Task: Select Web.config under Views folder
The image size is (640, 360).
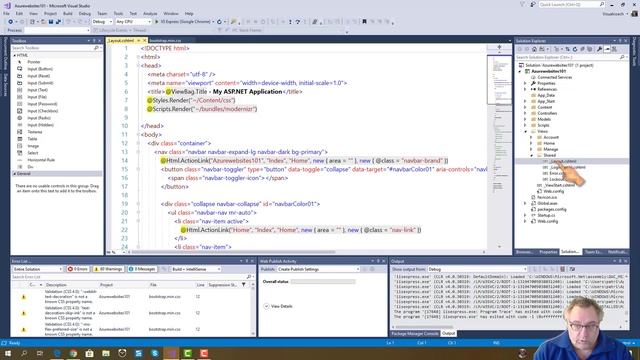Action: click(x=553, y=191)
